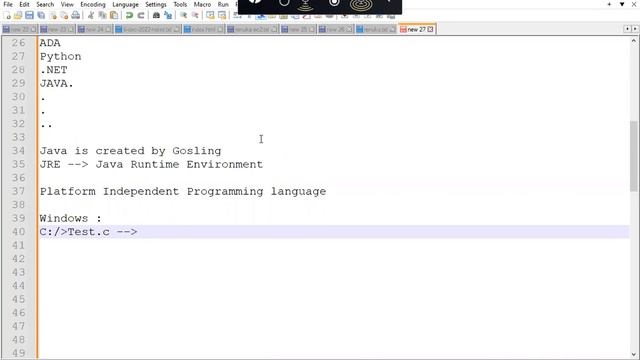The image size is (640, 360).
Task: Click the Paste clipboard icon
Action: [x=114, y=16]
